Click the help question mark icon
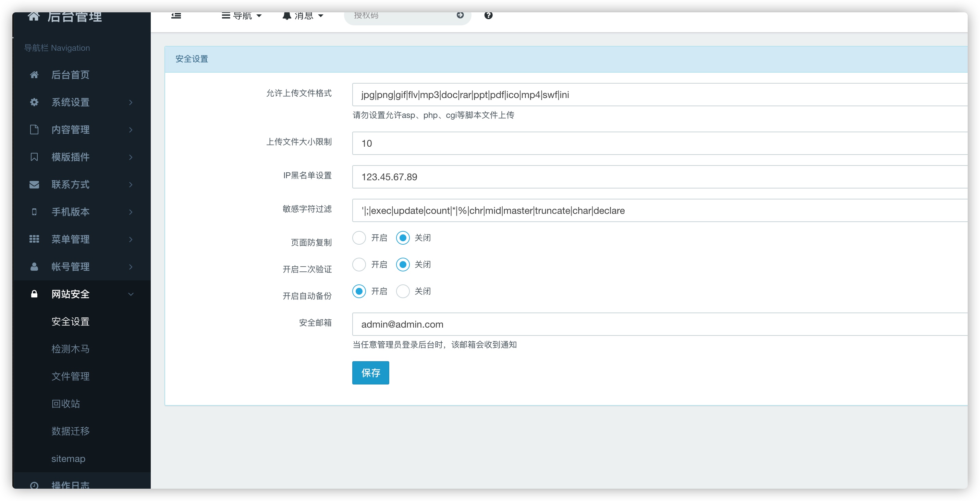 pyautogui.click(x=488, y=15)
